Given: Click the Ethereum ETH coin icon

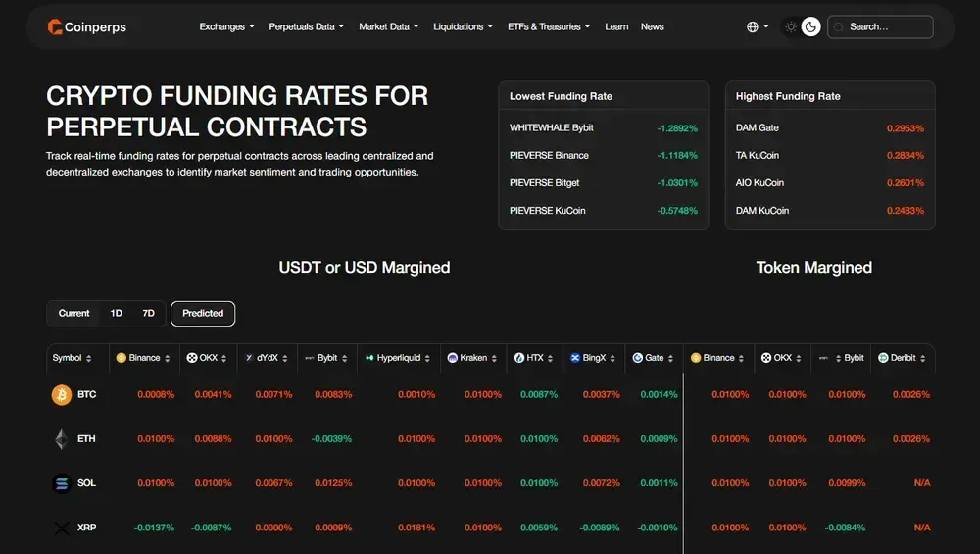Looking at the screenshot, I should click(x=61, y=439).
